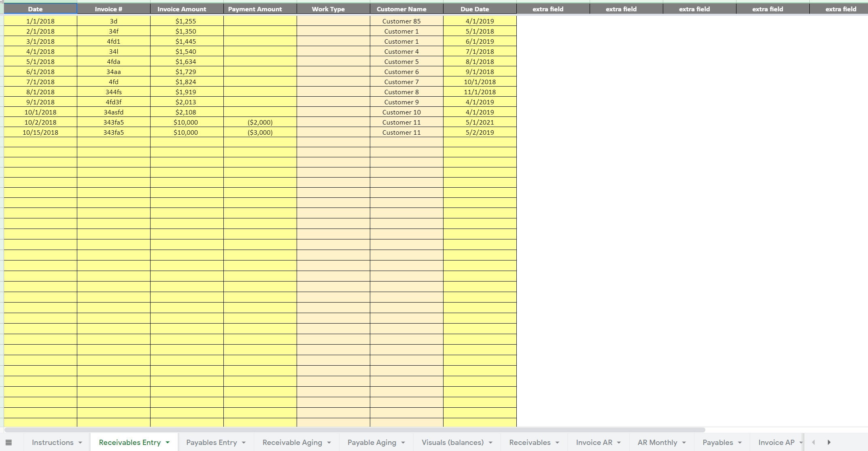Switch to the Invoice AR sheet
Viewport: 868px width, 451px height.
tap(594, 443)
